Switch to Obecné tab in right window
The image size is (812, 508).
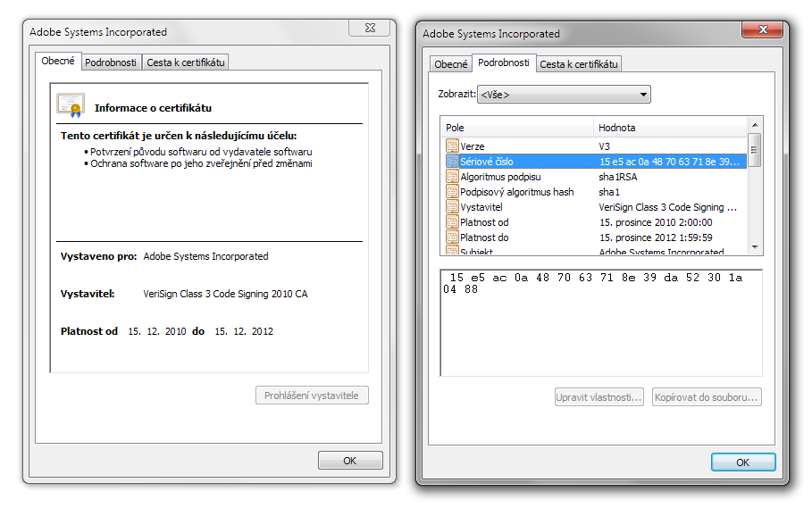point(450,64)
